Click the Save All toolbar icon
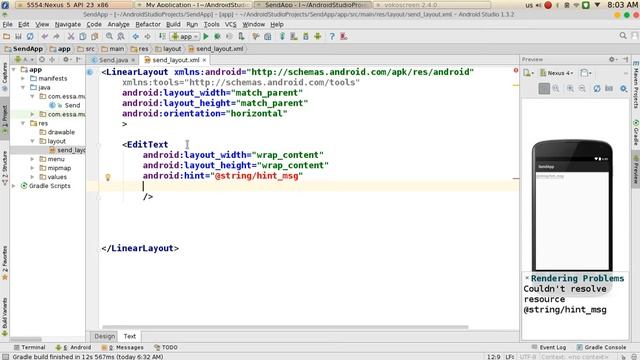 [x=18, y=36]
